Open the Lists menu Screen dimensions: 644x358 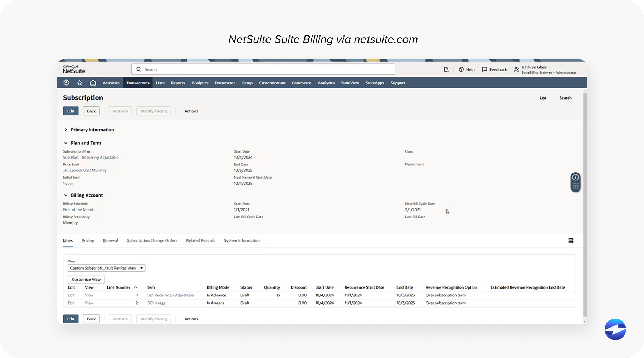tap(160, 83)
